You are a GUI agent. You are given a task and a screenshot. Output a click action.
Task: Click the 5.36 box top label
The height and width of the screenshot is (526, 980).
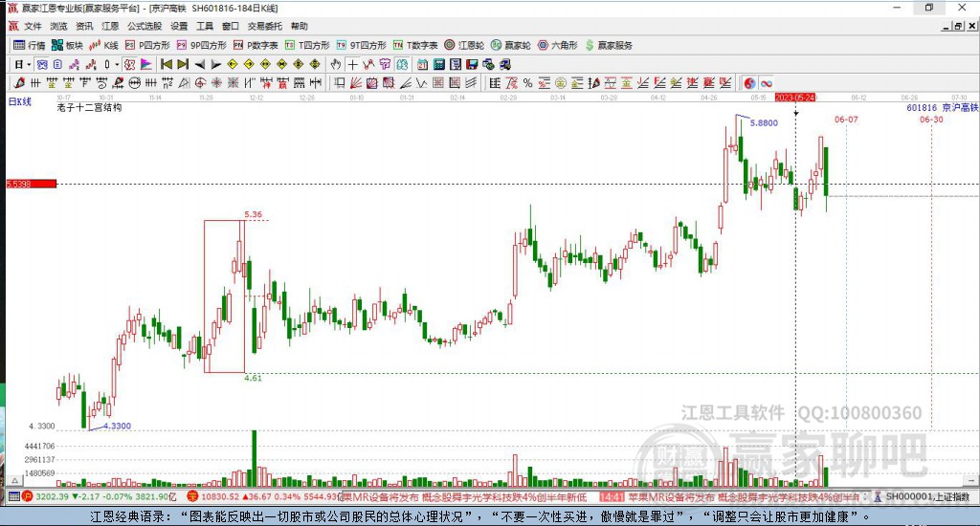[253, 214]
